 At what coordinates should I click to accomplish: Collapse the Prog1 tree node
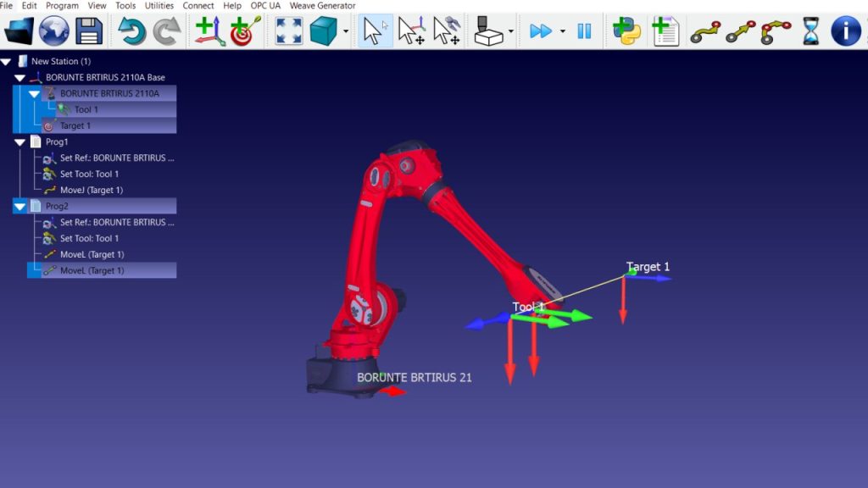(x=19, y=142)
